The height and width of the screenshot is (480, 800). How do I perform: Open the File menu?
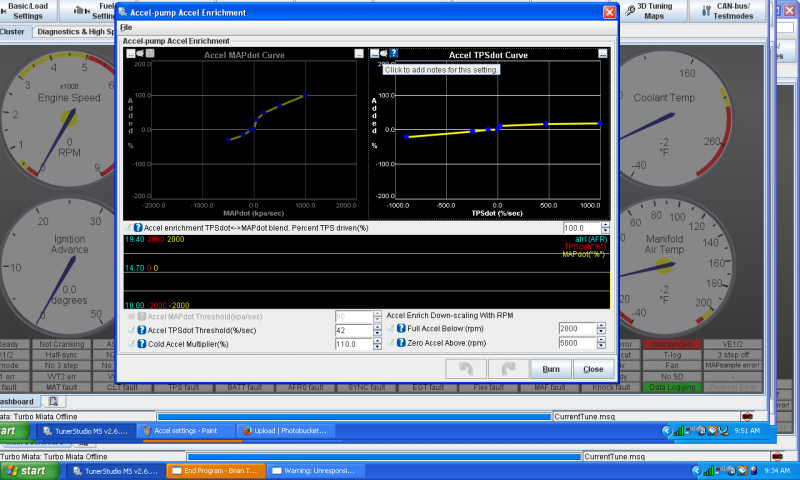point(126,27)
